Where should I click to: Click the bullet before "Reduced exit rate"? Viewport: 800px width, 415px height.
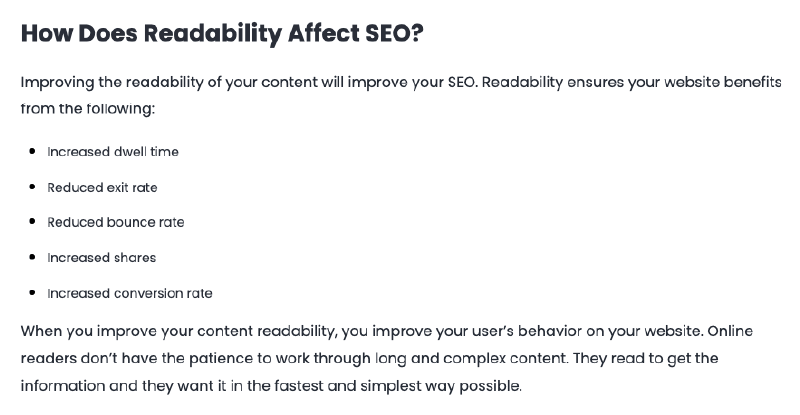tap(33, 187)
